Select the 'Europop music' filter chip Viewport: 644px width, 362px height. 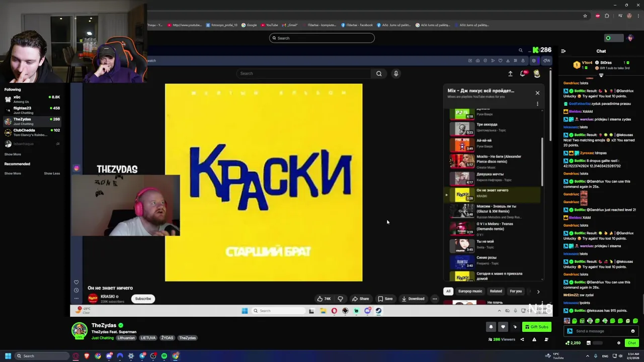470,291
